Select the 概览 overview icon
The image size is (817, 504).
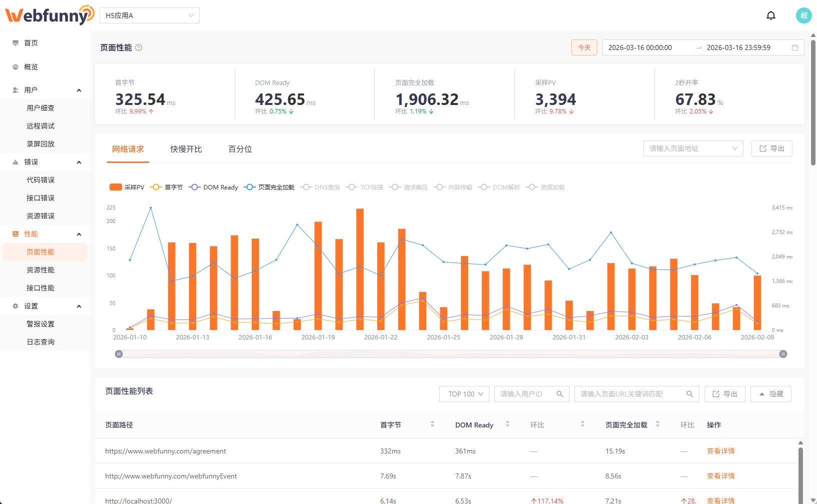point(15,66)
